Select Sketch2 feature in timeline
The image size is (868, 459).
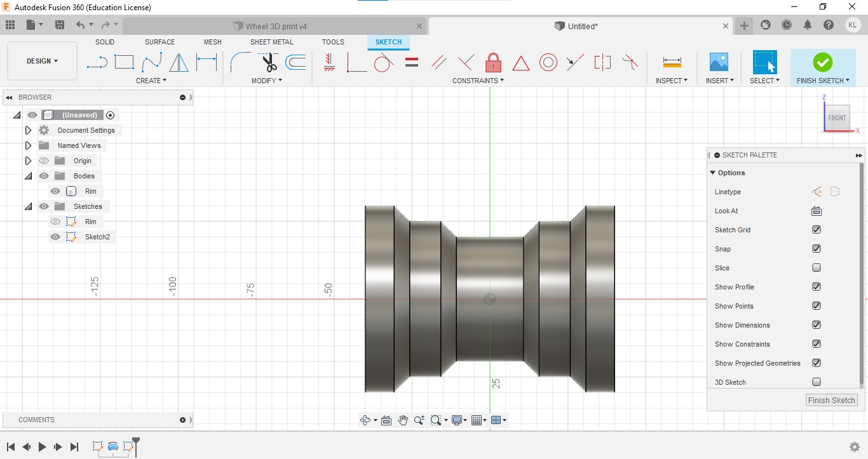(129, 446)
